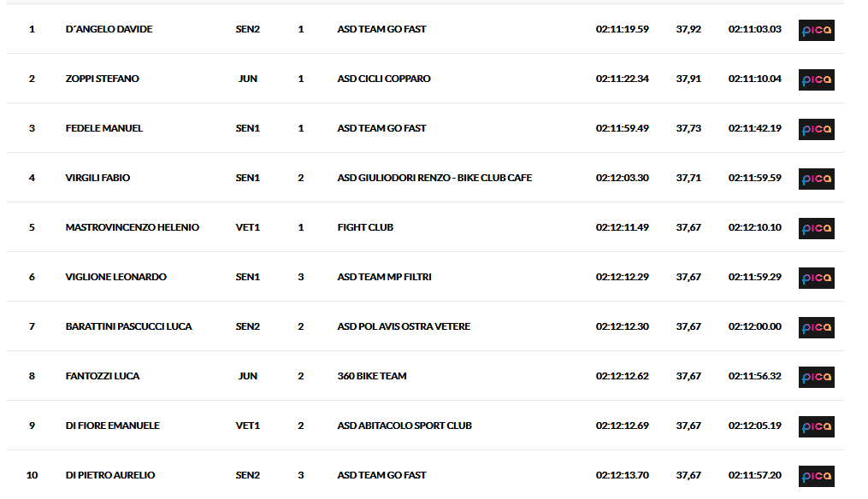Select athlete MASTROVINCENZO HELENIO

133,227
